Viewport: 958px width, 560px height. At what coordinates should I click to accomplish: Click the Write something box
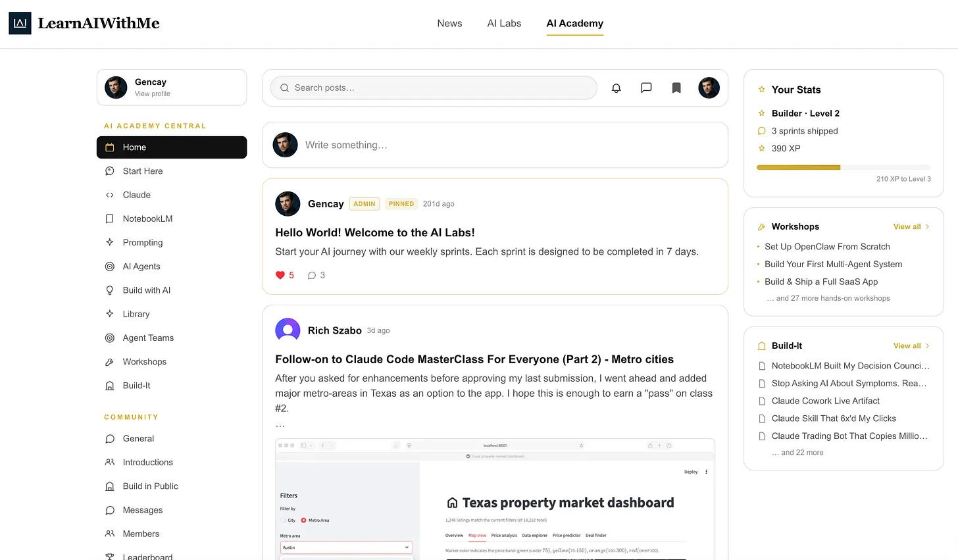[x=495, y=145]
